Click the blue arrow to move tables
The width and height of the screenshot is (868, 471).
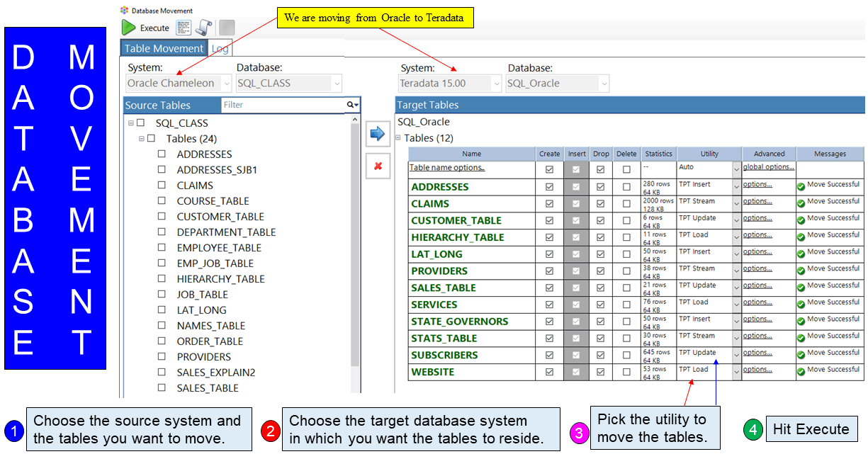(x=378, y=133)
